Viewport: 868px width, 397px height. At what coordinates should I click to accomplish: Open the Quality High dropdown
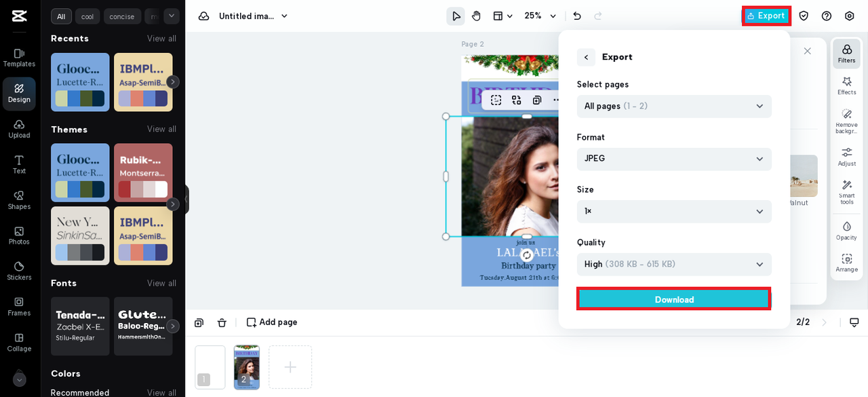674,264
